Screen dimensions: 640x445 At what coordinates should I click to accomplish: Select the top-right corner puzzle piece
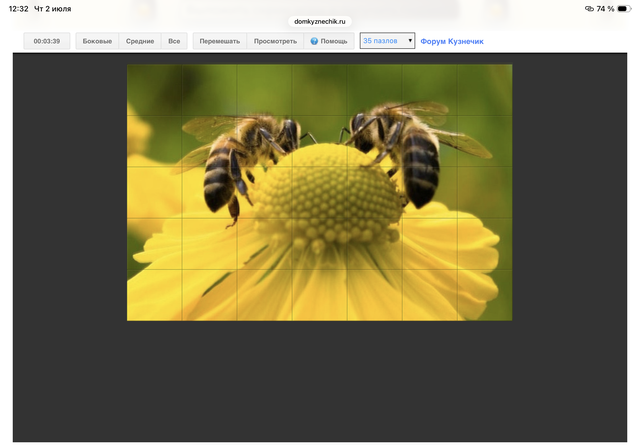tap(484, 90)
